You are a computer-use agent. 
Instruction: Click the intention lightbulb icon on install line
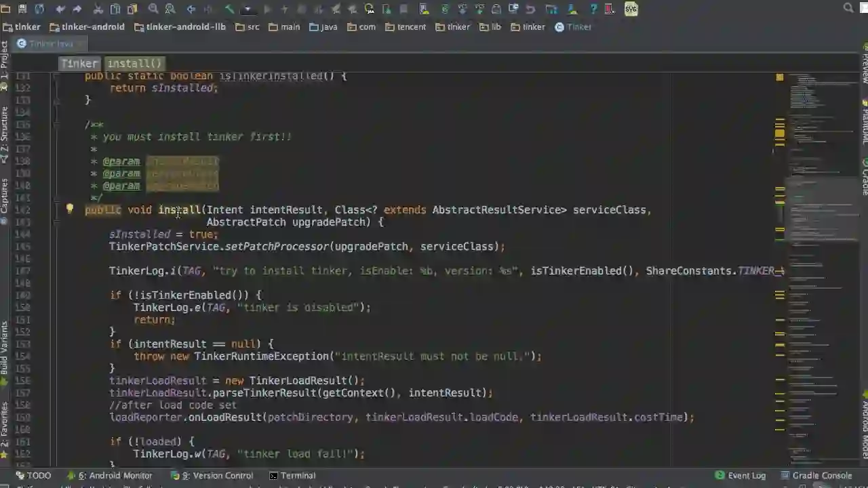(x=69, y=209)
